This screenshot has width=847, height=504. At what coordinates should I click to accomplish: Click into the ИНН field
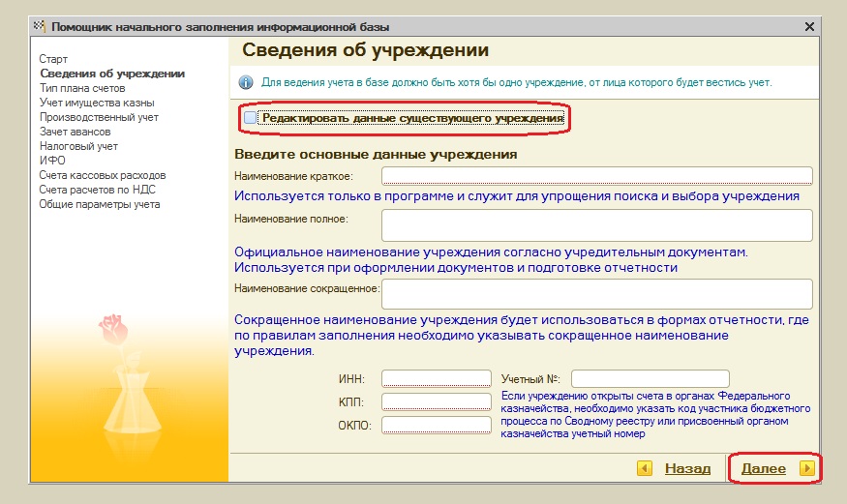tap(437, 378)
